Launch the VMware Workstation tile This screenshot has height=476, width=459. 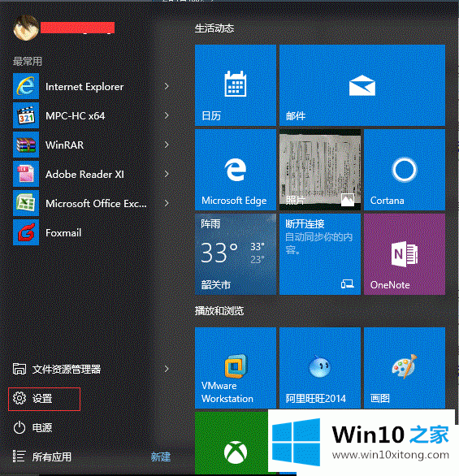pyautogui.click(x=236, y=368)
